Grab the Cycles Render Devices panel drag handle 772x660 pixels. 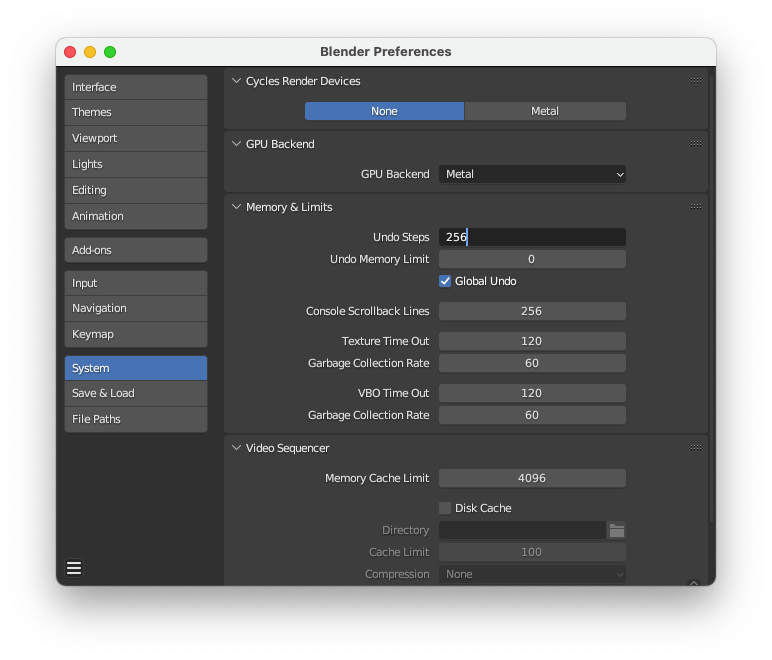coord(695,81)
